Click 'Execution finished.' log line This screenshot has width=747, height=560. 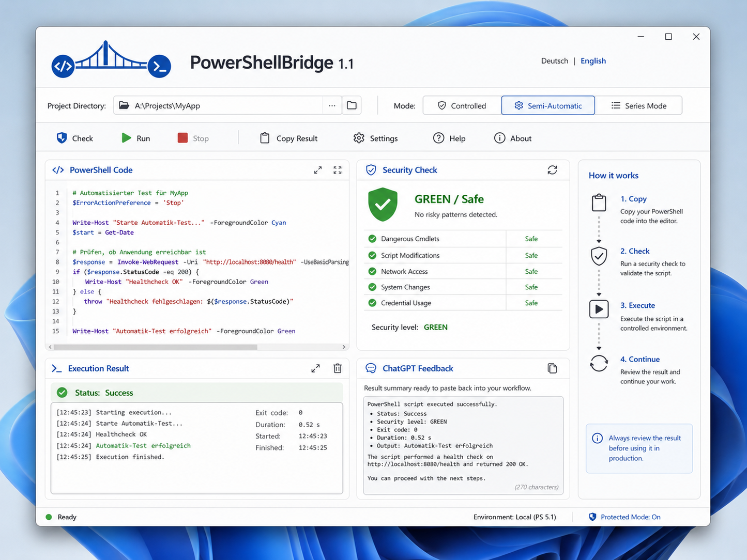(x=110, y=457)
